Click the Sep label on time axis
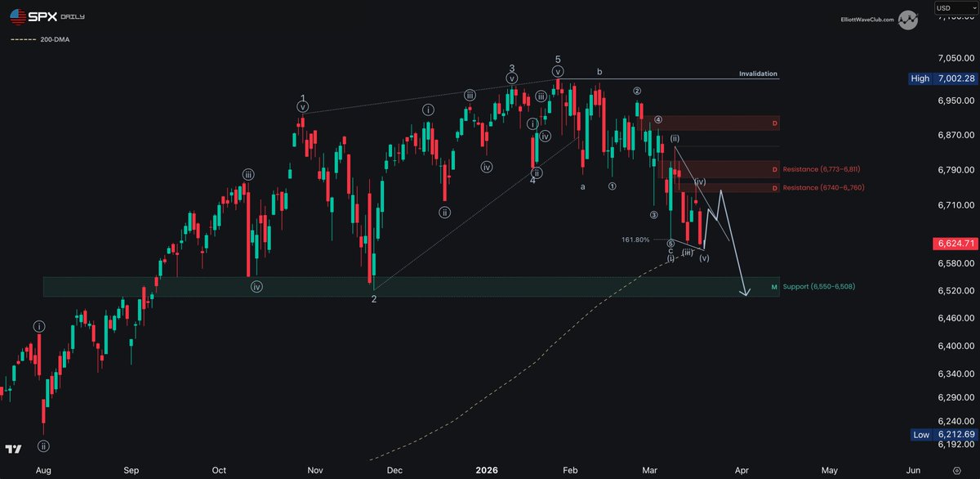Viewport: 980px width, 479px height. pos(131,471)
